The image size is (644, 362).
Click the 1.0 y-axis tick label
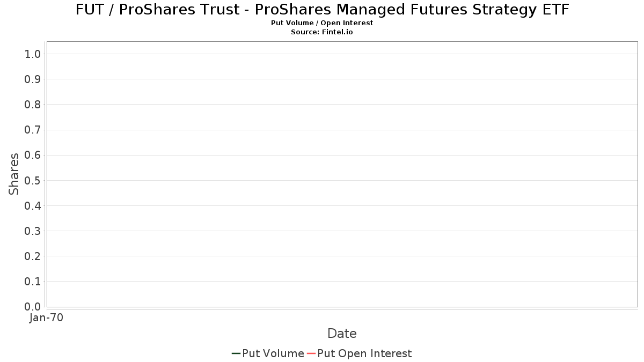pos(33,54)
